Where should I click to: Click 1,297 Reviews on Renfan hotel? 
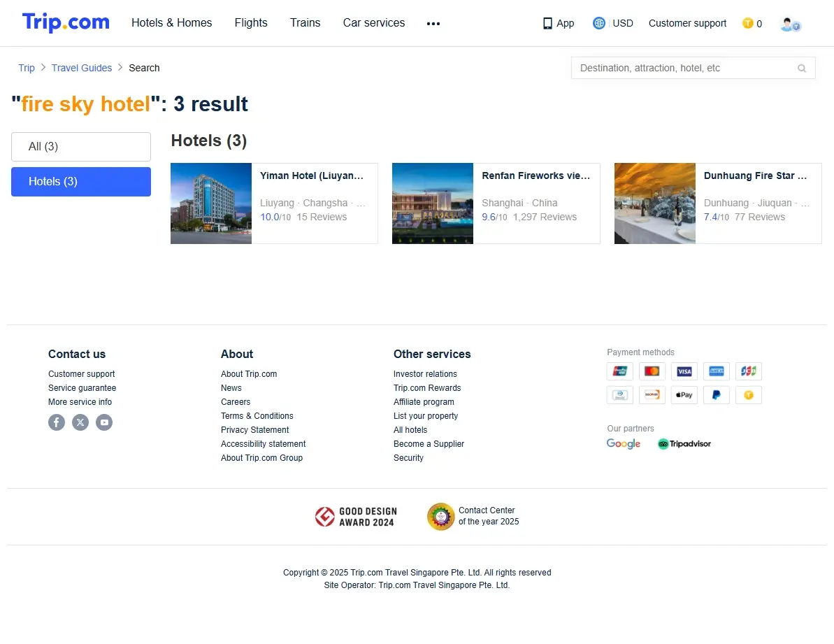[545, 217]
